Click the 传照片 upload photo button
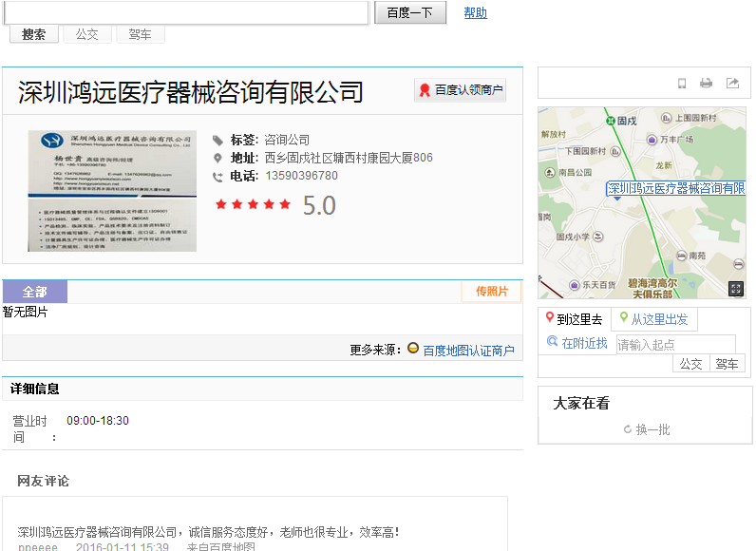Viewport: 756px width, 551px height. (491, 291)
